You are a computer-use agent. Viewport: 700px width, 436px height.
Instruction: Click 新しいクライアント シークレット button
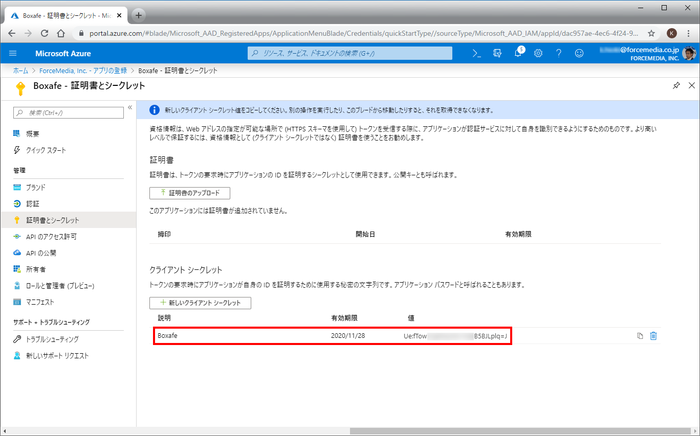click(200, 303)
